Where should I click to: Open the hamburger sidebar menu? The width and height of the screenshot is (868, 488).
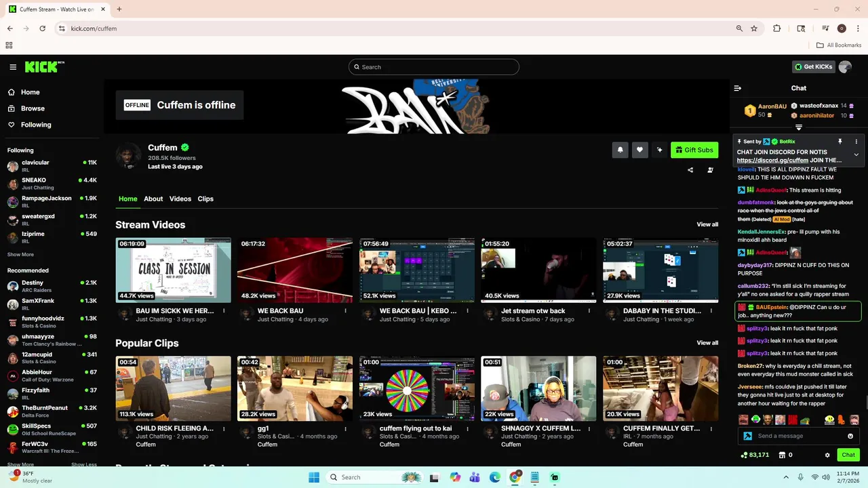coord(13,67)
